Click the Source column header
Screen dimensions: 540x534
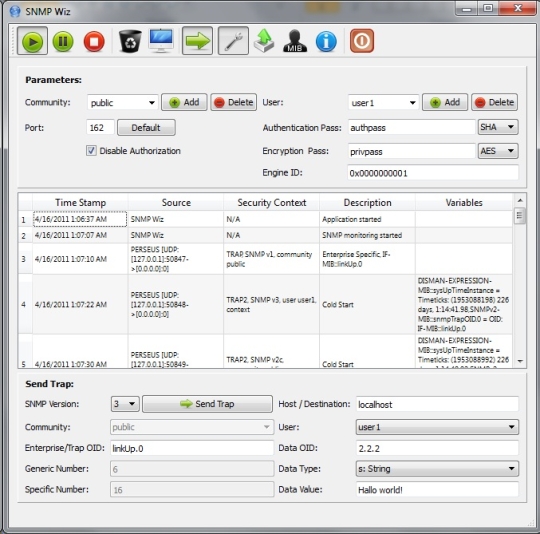pyautogui.click(x=176, y=202)
